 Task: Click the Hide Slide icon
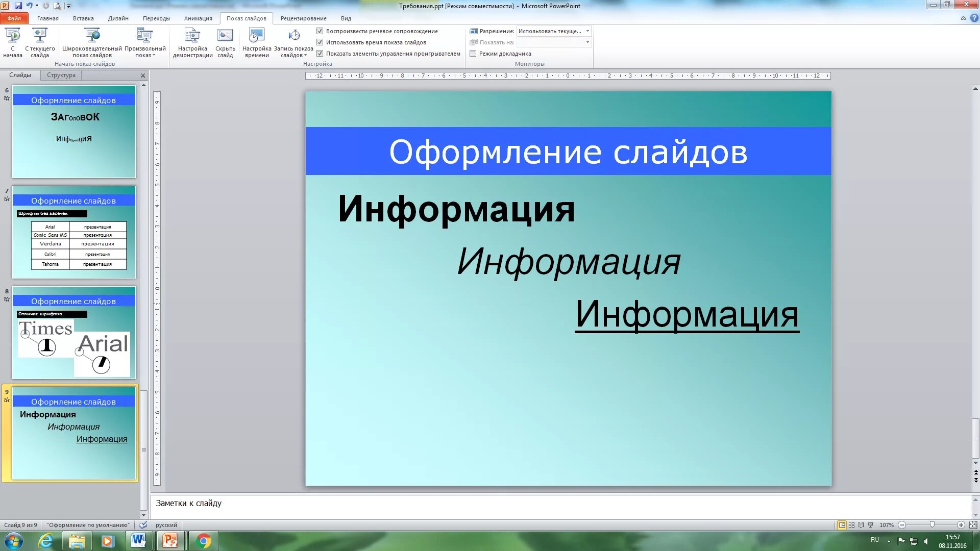tap(225, 36)
